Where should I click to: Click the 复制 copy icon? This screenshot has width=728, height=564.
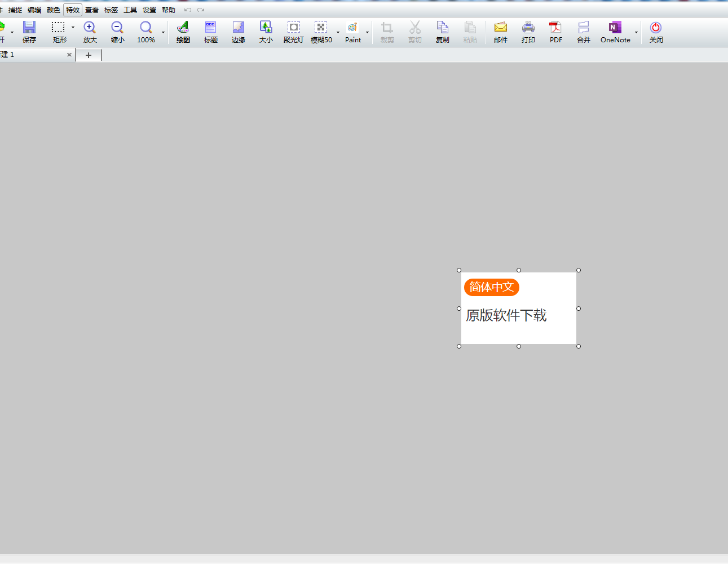pos(443,32)
